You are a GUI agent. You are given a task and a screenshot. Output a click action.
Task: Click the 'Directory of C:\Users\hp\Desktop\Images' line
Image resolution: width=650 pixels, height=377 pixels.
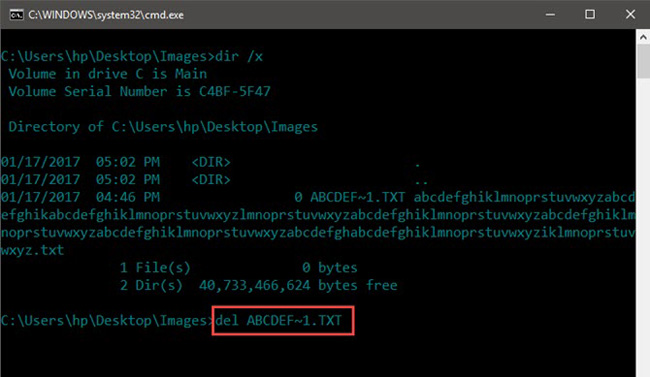[x=163, y=126]
